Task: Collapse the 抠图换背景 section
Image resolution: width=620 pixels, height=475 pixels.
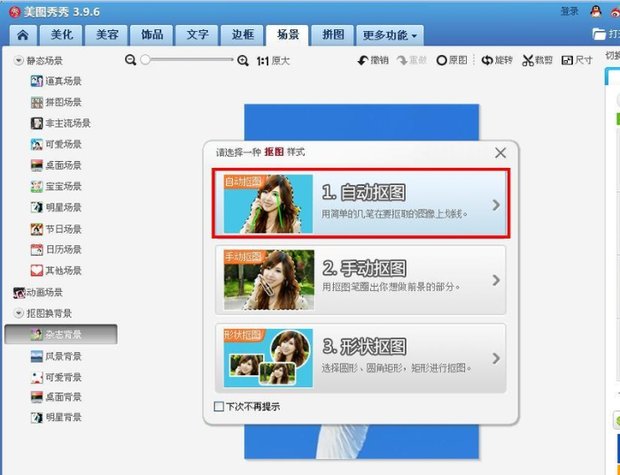Action: pos(19,313)
